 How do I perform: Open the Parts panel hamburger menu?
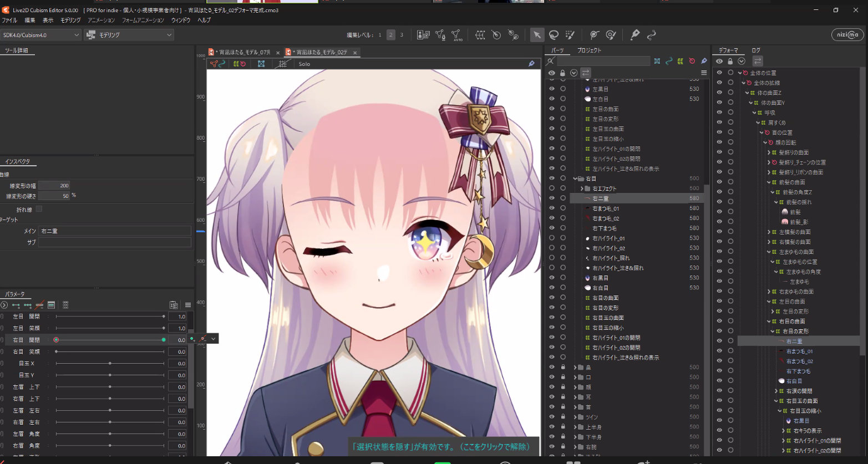tap(704, 73)
